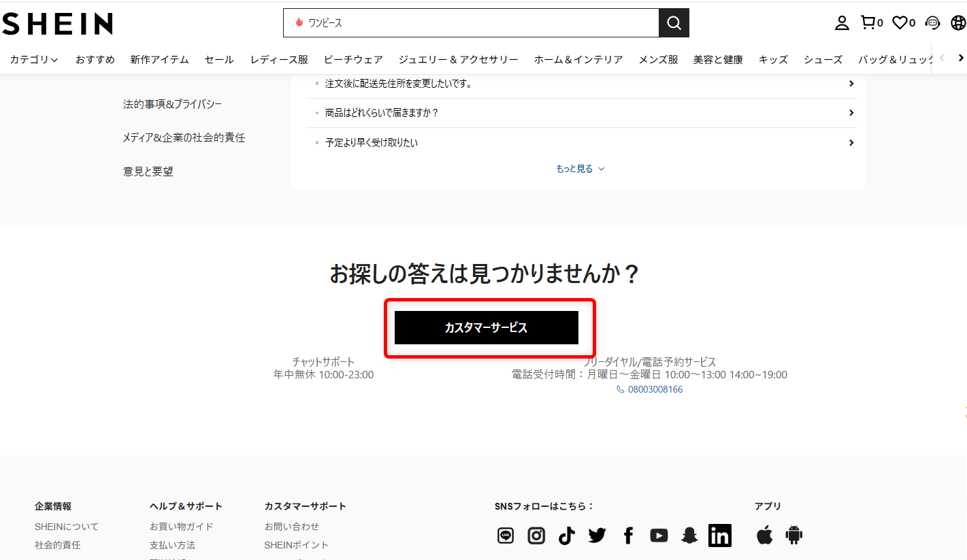
Task: Open the TikTok social icon
Action: click(x=567, y=536)
